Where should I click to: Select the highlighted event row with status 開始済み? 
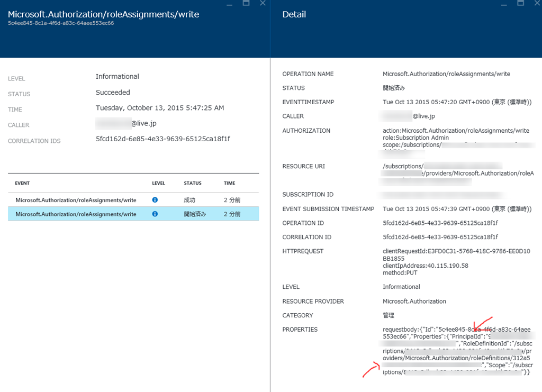(x=133, y=214)
